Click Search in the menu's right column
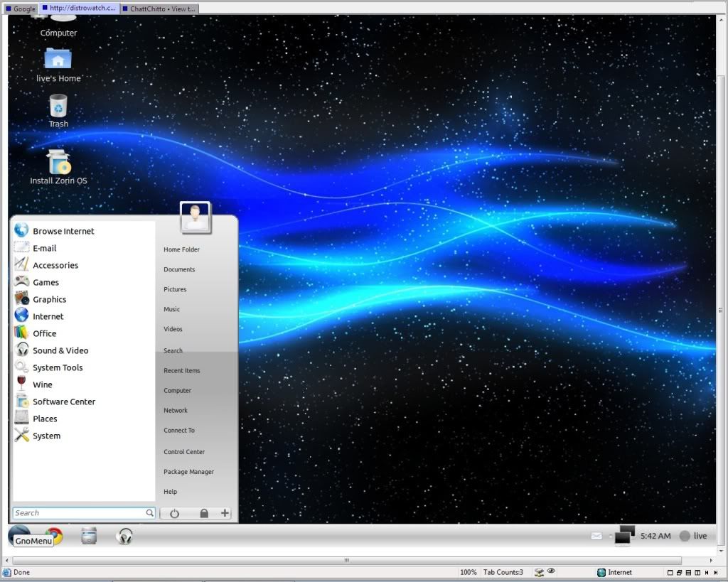 tap(173, 351)
